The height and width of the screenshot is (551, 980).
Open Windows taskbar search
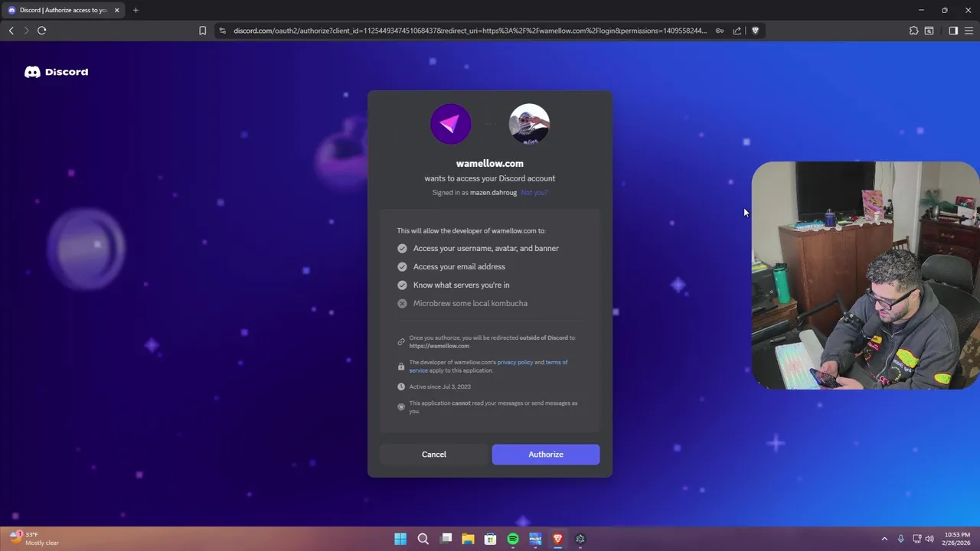pyautogui.click(x=423, y=539)
